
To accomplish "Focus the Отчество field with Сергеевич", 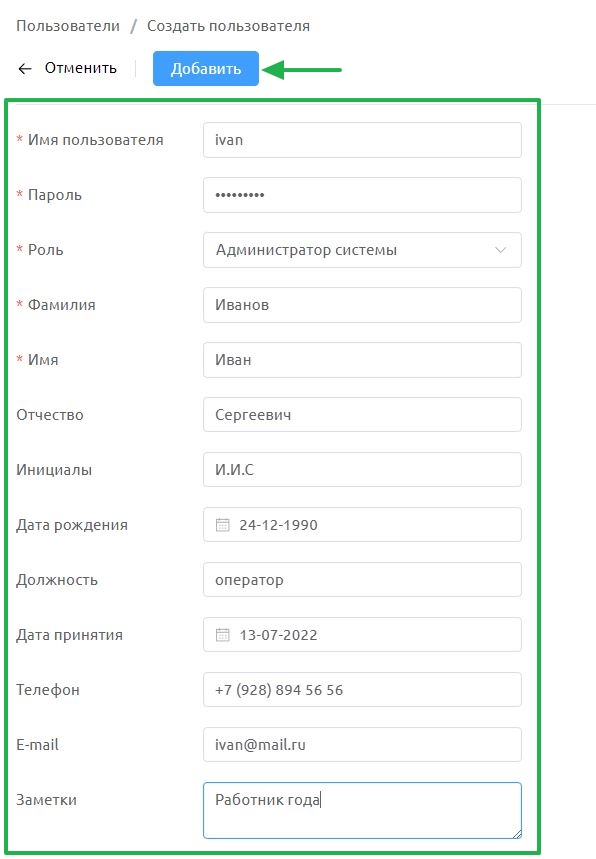I will coord(362,415).
